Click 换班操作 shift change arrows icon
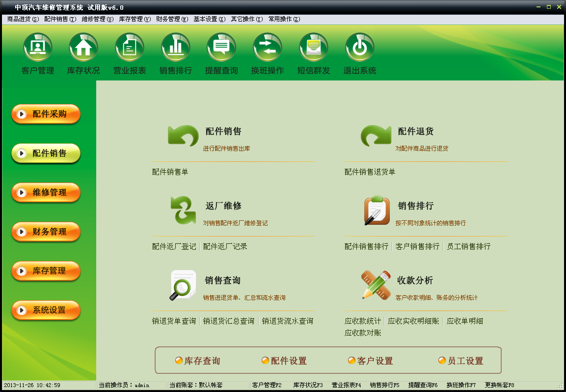This screenshot has width=566, height=392. click(x=268, y=47)
